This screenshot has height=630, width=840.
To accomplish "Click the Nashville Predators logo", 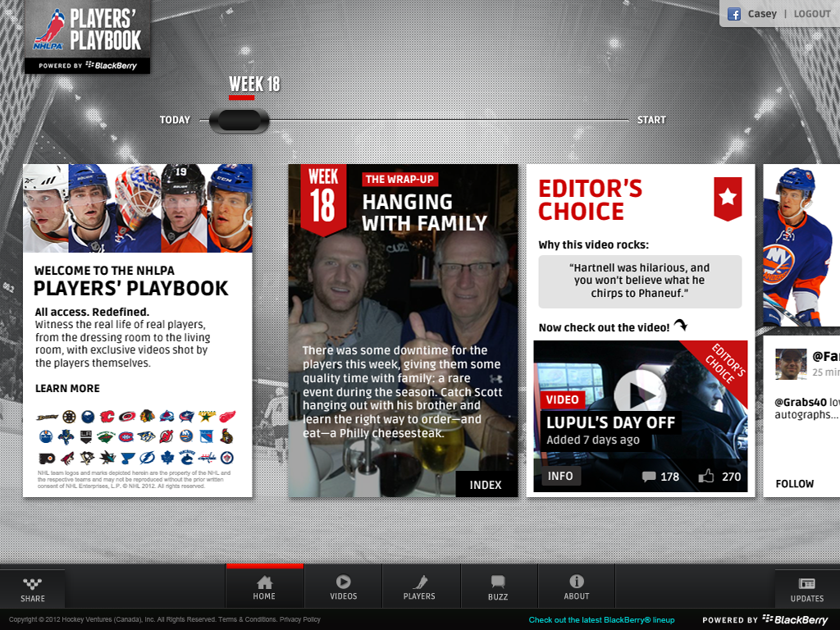I will (x=146, y=436).
